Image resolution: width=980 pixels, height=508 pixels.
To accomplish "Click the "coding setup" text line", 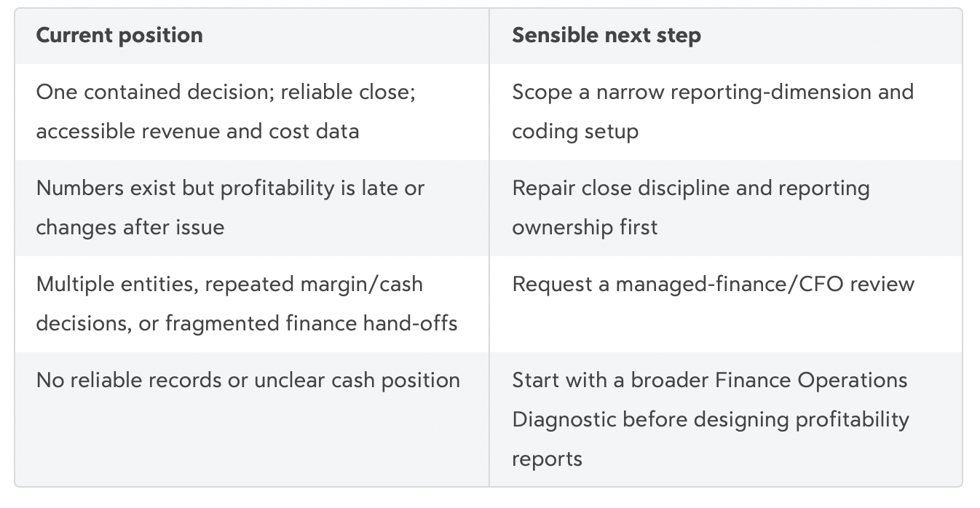I will 575,132.
